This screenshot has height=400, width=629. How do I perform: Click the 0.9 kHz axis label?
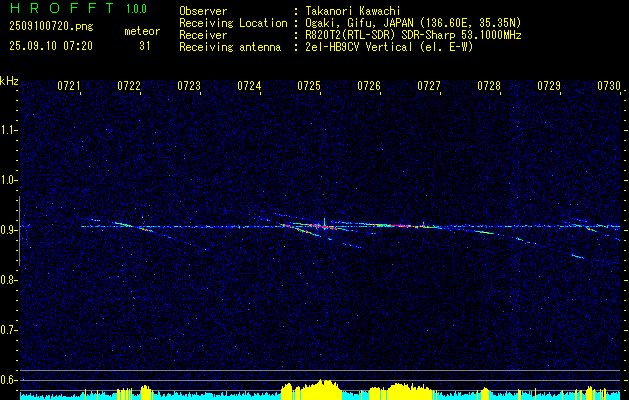[x=9, y=230]
